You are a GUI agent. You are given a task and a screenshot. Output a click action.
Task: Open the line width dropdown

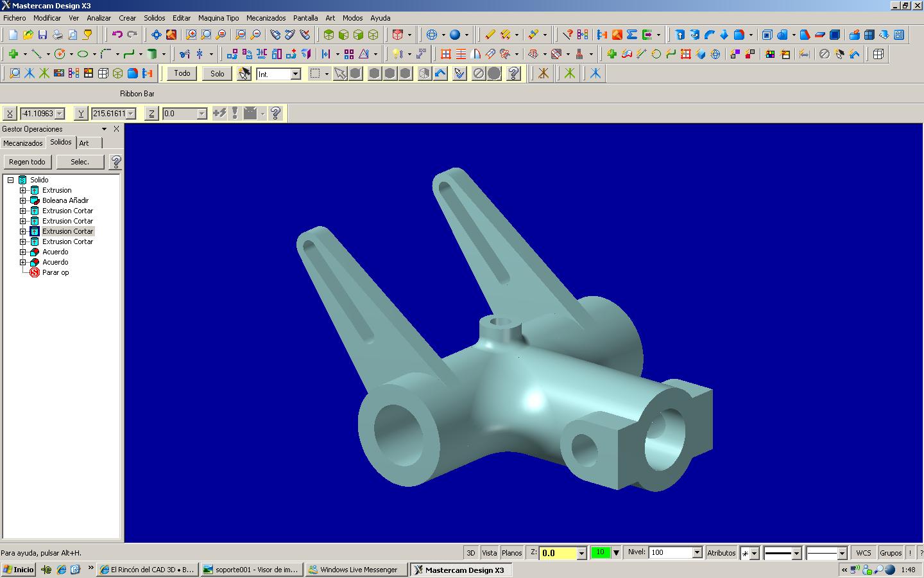842,553
